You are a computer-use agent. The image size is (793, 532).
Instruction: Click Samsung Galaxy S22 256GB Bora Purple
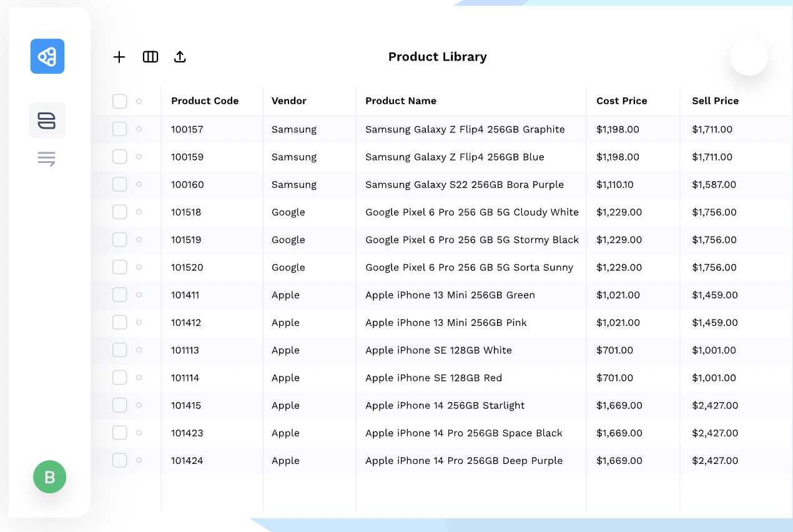465,184
